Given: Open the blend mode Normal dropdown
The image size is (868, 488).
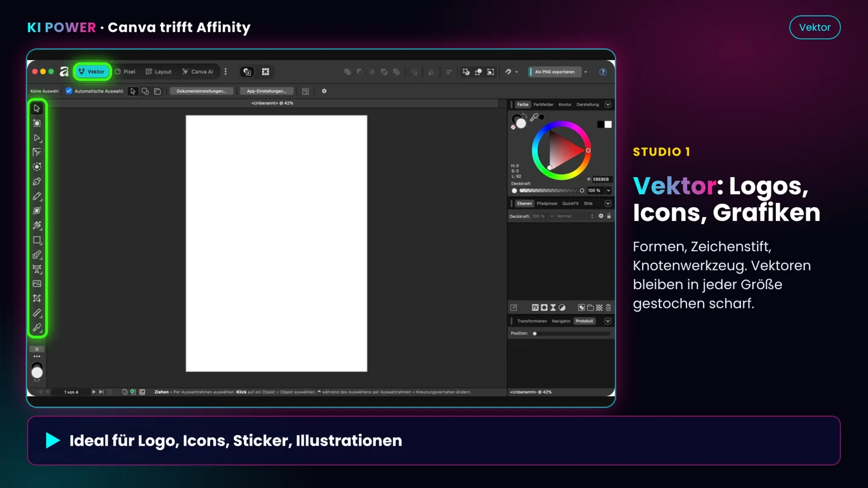Looking at the screenshot, I should click(575, 216).
